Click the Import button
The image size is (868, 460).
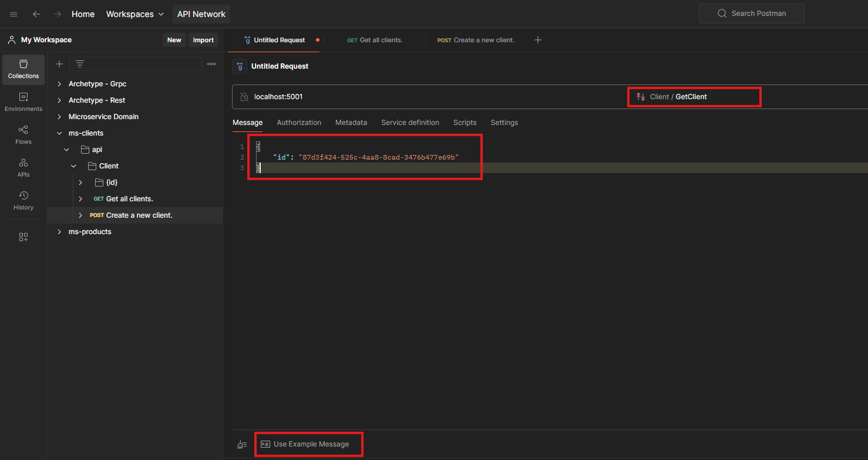[204, 40]
